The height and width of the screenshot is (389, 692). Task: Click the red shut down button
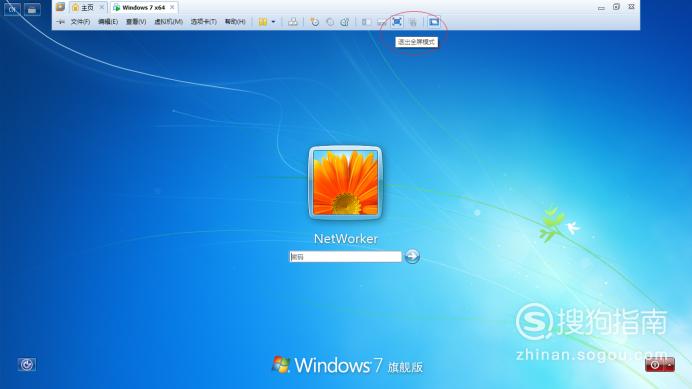[655, 365]
